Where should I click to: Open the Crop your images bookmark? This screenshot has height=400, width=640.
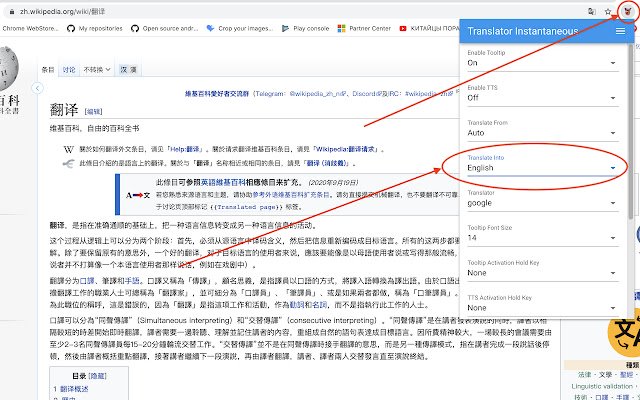tap(240, 29)
